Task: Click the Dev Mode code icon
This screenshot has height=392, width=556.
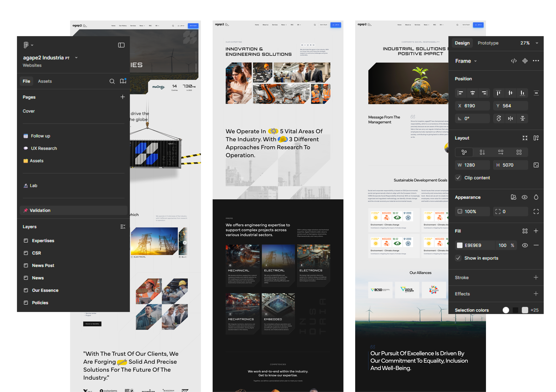Action: pos(514,61)
